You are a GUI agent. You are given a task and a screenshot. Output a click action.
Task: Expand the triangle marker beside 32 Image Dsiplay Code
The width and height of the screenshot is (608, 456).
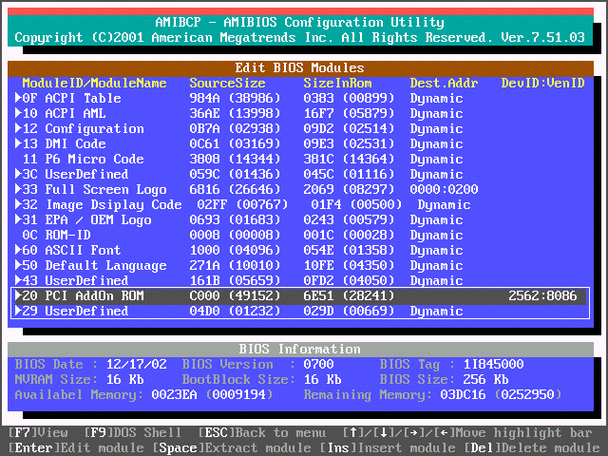click(18, 204)
